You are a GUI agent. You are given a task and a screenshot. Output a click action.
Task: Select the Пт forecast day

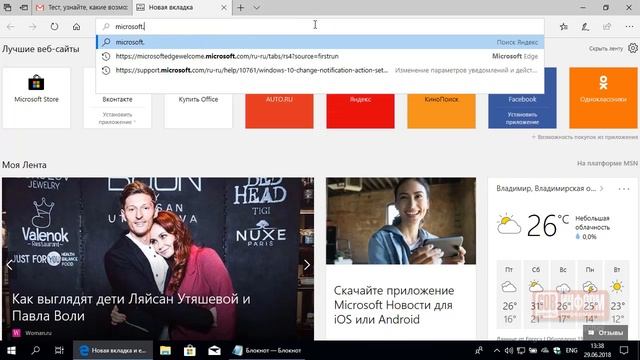click(x=509, y=294)
